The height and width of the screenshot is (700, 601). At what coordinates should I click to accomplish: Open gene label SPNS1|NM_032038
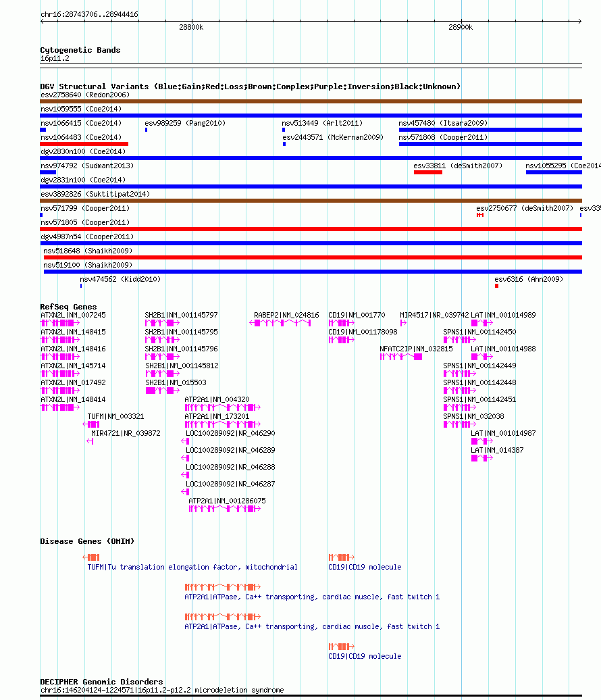[x=473, y=416]
